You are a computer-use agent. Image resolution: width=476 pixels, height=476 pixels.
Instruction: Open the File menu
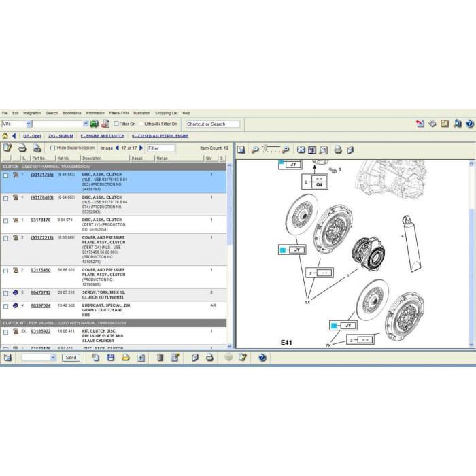click(5, 113)
